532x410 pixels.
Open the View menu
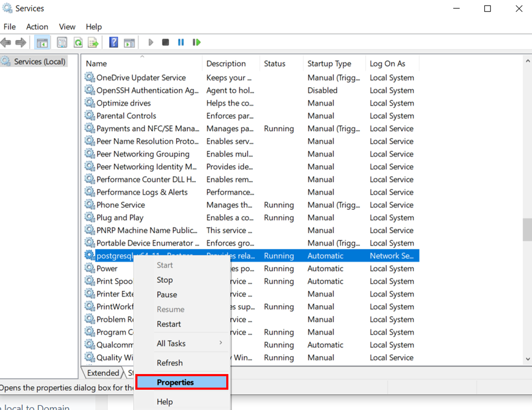67,27
